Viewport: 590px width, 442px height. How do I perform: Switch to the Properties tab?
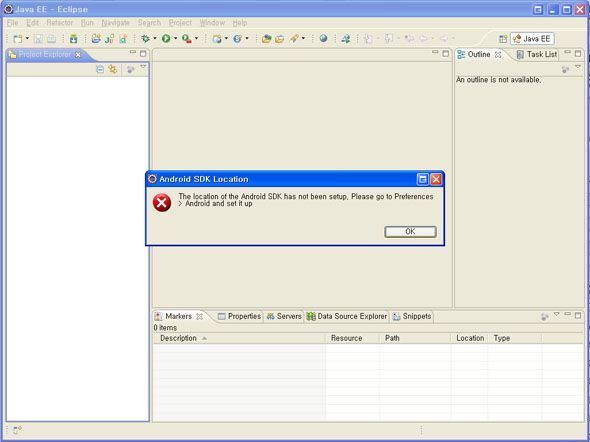tap(239, 316)
